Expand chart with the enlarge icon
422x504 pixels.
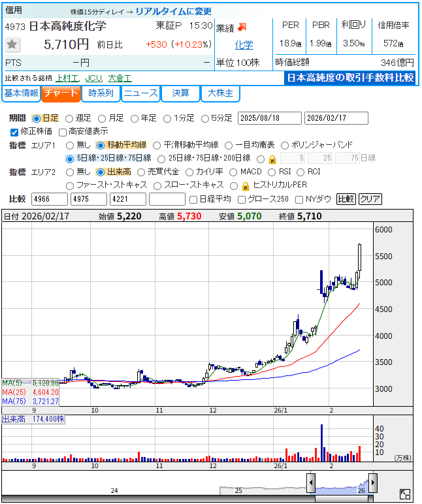(405, 494)
